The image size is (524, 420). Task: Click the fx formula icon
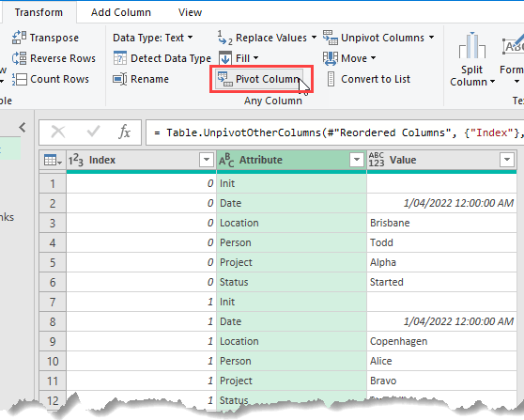coord(124,132)
